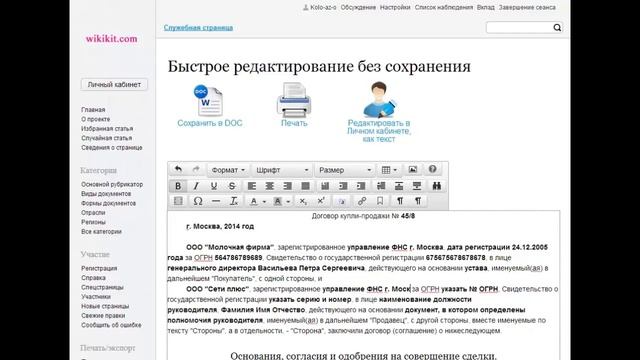This screenshot has width=640, height=360.
Task: Click the Печать link
Action: point(294,123)
